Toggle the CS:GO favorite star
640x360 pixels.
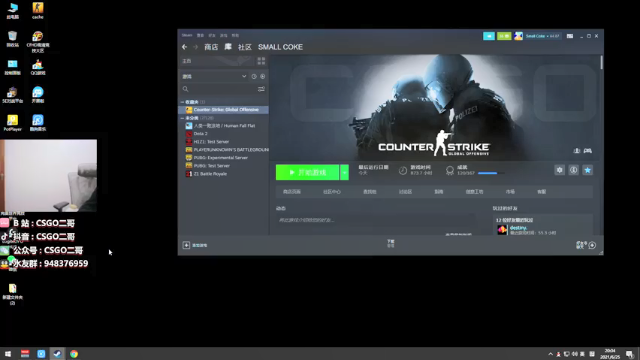(588, 170)
